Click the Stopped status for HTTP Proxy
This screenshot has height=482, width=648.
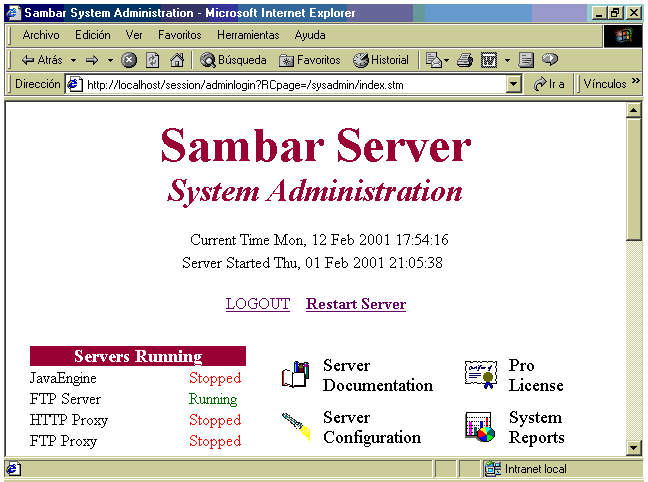tap(215, 420)
